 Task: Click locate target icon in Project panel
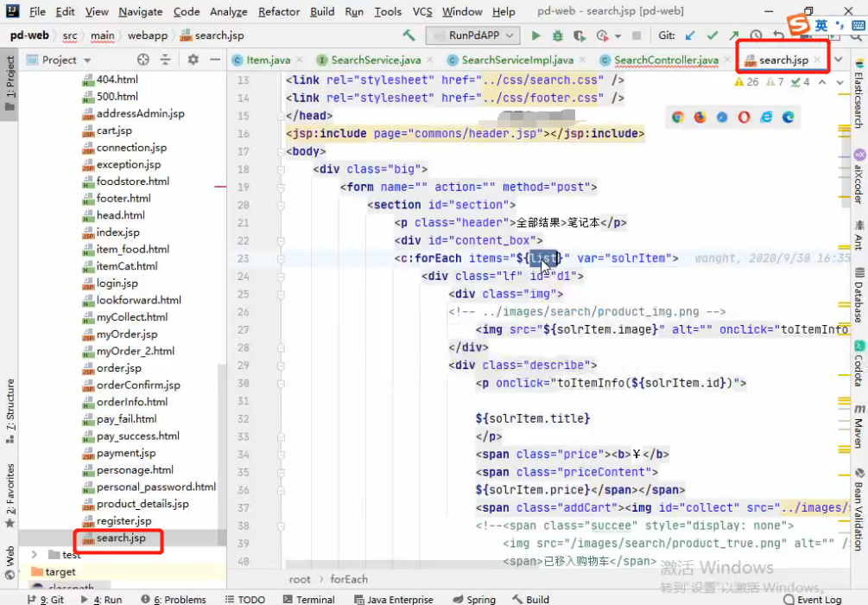point(143,60)
